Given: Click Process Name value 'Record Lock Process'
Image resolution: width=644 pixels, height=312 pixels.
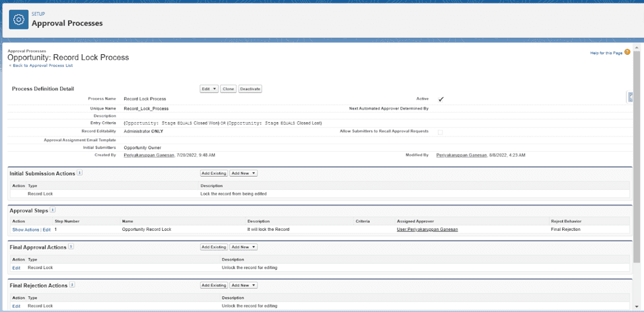Looking at the screenshot, I should [x=145, y=99].
